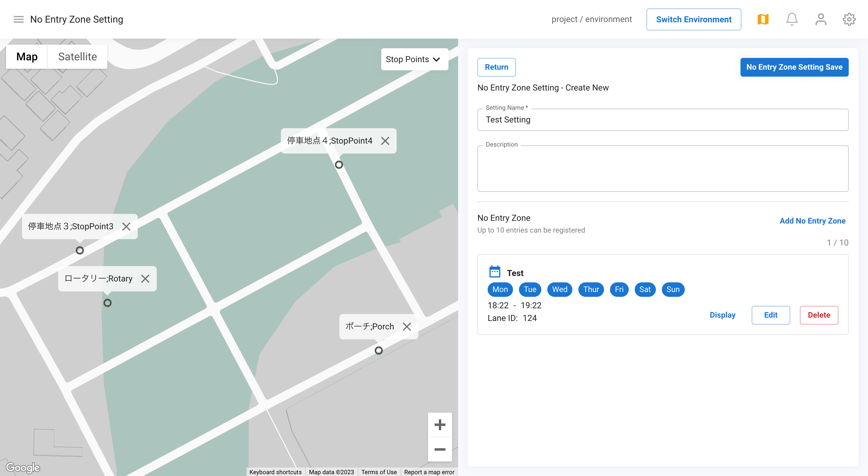The width and height of the screenshot is (868, 476).
Task: Select the Rotary map marker
Action: [108, 303]
